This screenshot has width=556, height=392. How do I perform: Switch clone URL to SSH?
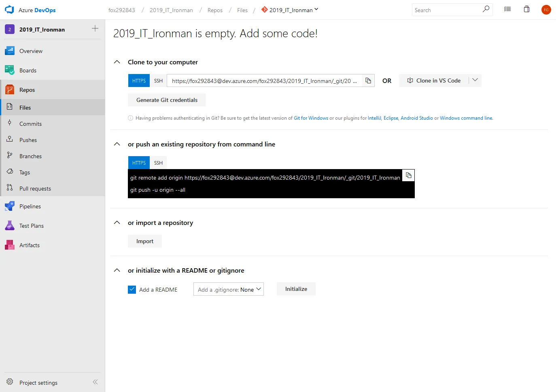(158, 81)
